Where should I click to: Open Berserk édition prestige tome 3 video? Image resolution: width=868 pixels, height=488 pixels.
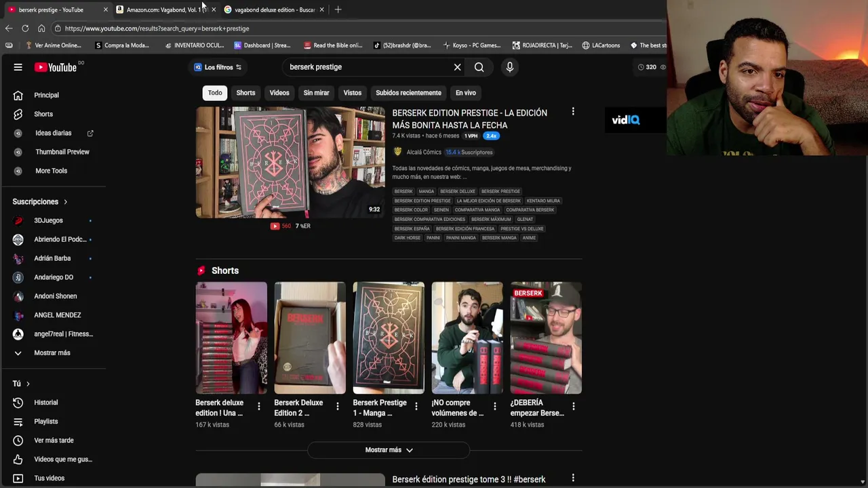coord(469,480)
